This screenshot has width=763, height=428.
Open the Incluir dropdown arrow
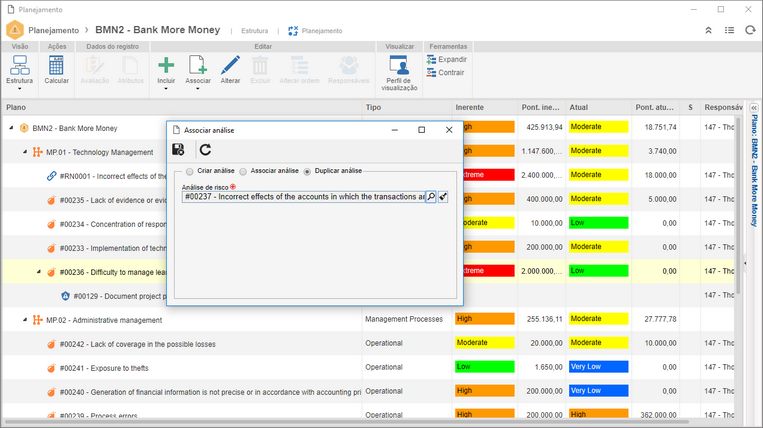coord(166,89)
